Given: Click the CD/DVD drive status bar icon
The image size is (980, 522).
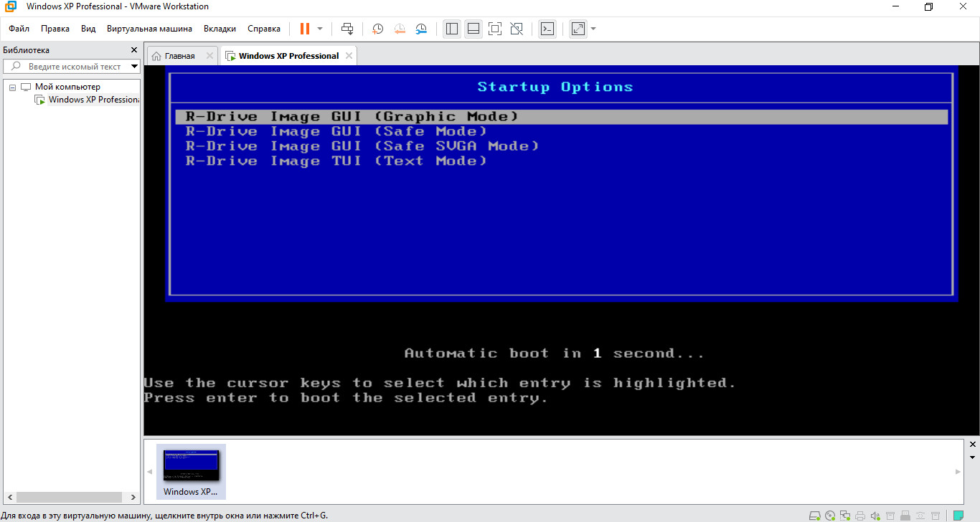Looking at the screenshot, I should 830,515.
